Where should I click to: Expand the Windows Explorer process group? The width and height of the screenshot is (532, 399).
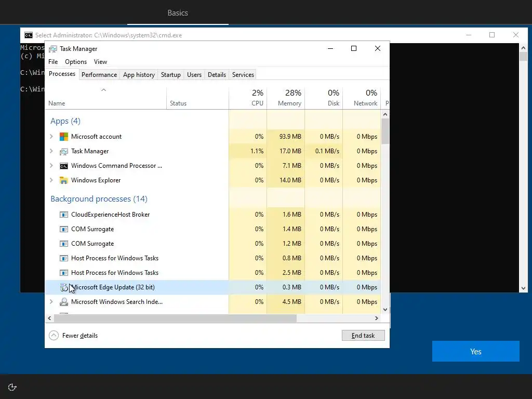(51, 180)
